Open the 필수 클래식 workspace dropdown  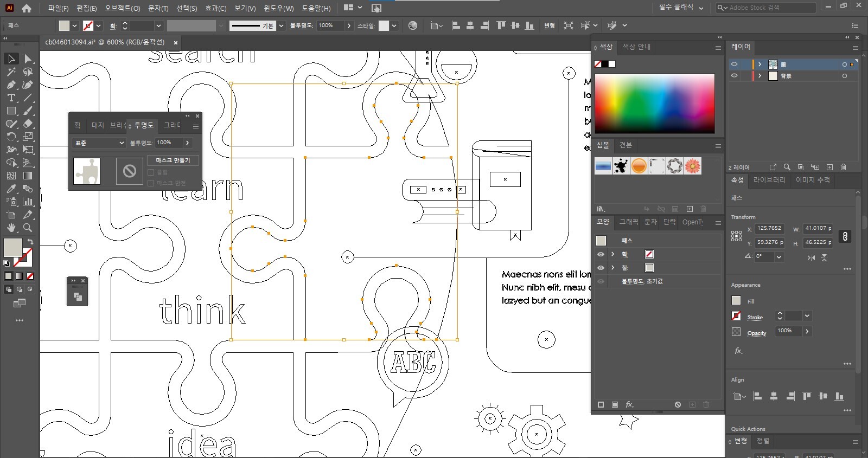(681, 8)
